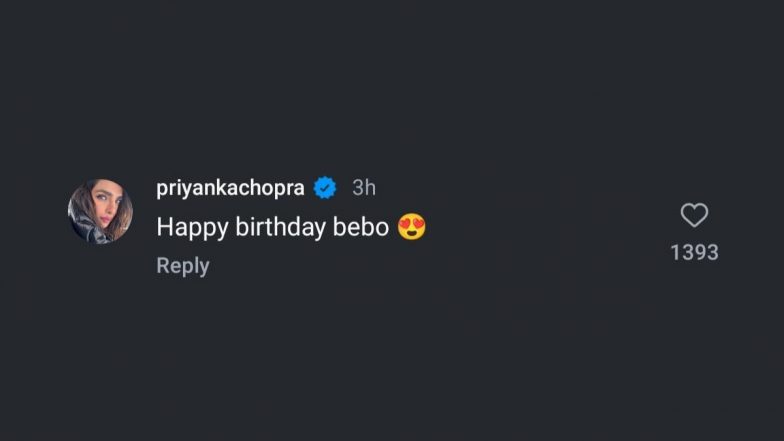The image size is (784, 441).
Task: Click the "Happy birthday bebo" comment text
Action: click(273, 228)
